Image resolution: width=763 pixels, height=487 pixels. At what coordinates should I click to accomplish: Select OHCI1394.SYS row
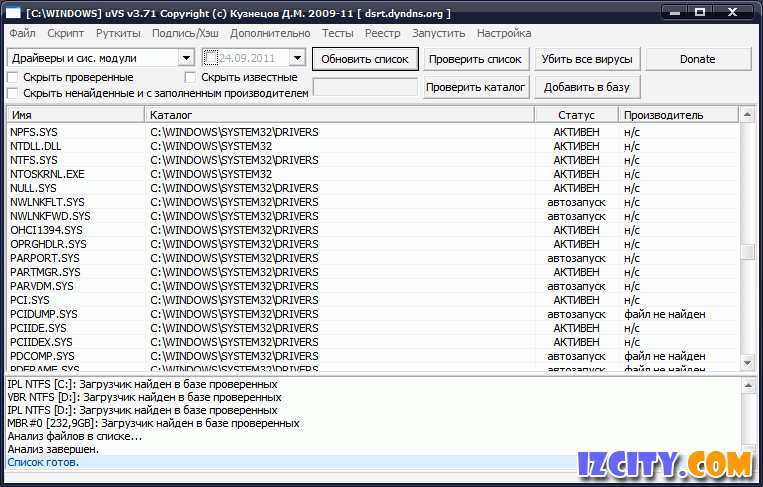374,230
